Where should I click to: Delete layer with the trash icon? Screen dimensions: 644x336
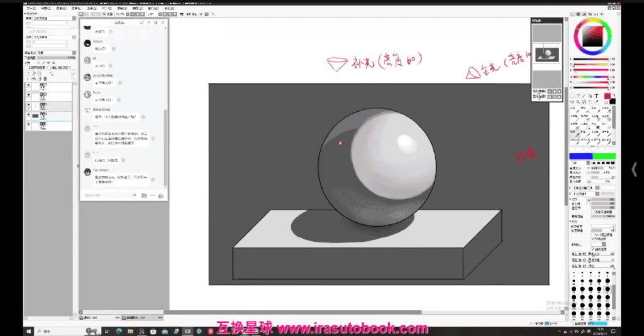tap(45, 79)
